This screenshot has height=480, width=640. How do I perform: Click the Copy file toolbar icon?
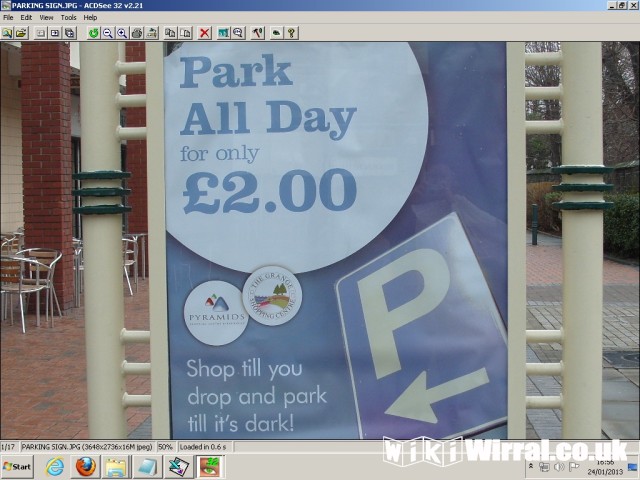170,33
